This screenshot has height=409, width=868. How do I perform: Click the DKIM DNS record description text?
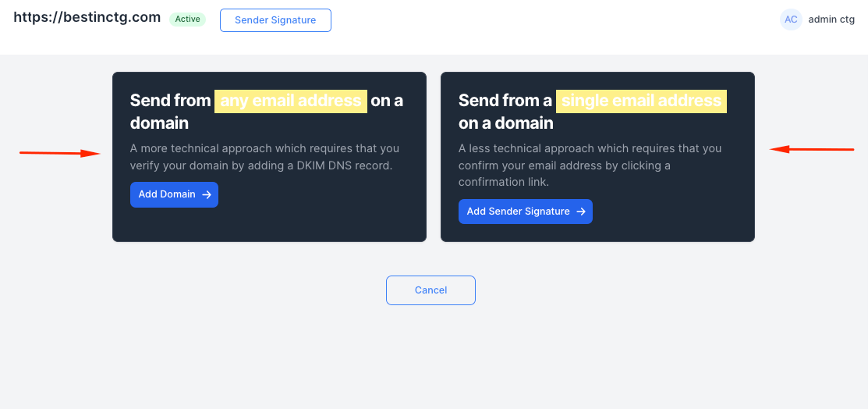(x=264, y=157)
